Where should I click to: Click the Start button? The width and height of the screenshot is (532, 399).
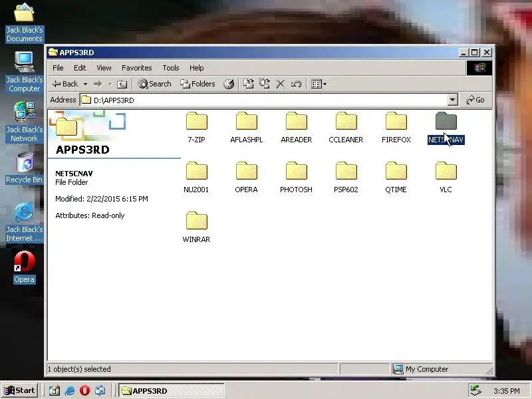(19, 390)
